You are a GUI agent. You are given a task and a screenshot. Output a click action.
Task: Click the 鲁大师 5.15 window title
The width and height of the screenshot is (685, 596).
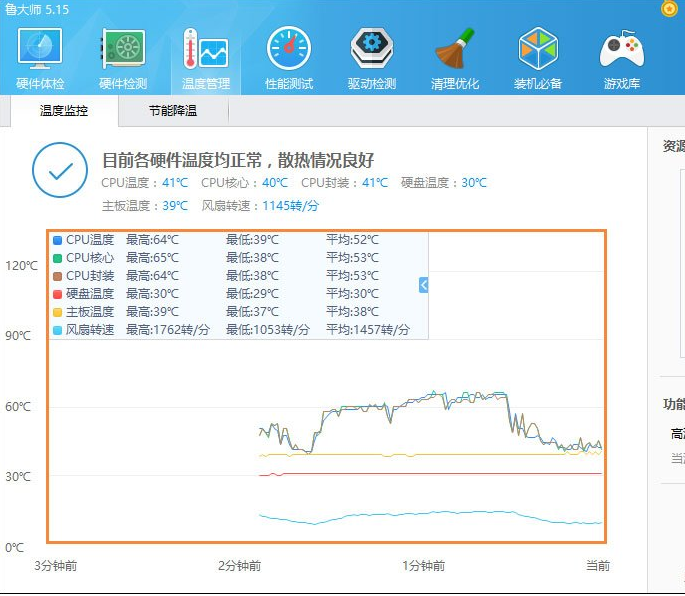point(37,9)
